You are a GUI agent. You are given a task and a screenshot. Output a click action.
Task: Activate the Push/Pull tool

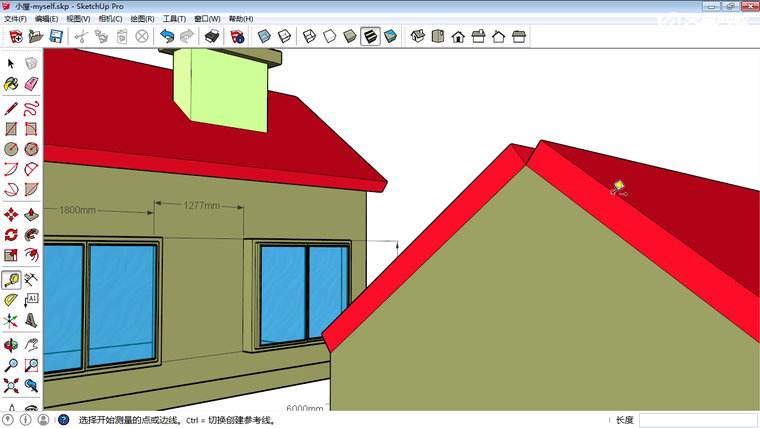pos(31,213)
